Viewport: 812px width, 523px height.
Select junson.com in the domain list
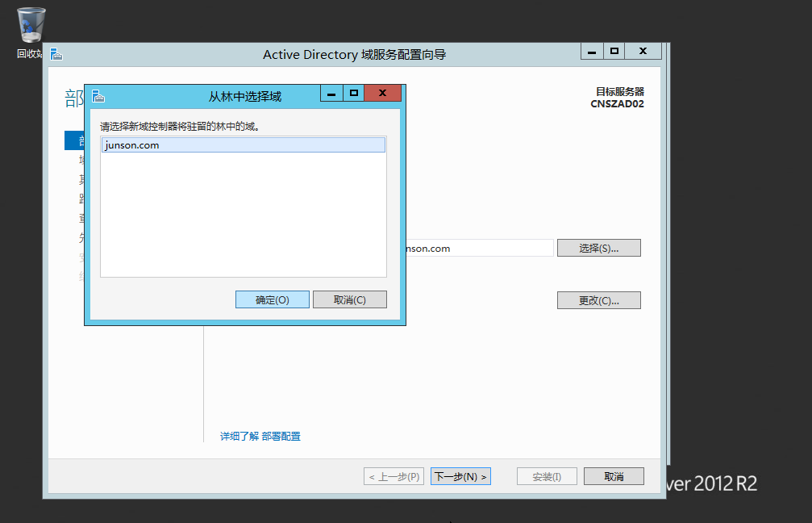point(244,145)
